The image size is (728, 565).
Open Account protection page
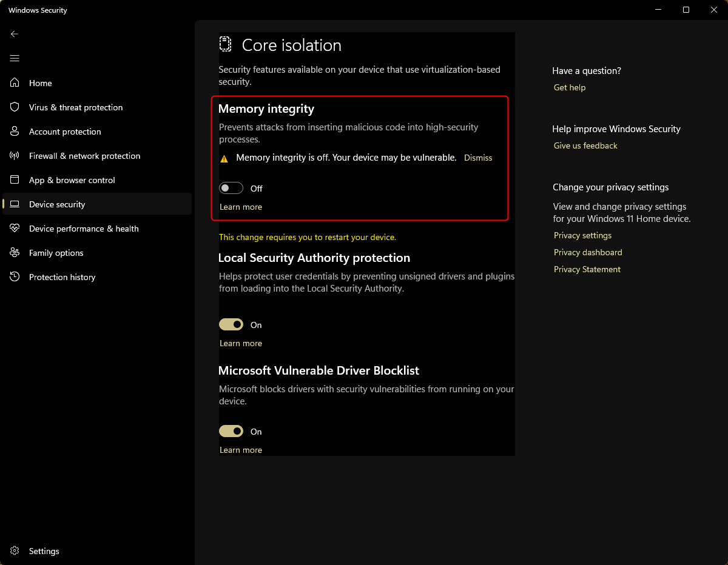point(97,132)
